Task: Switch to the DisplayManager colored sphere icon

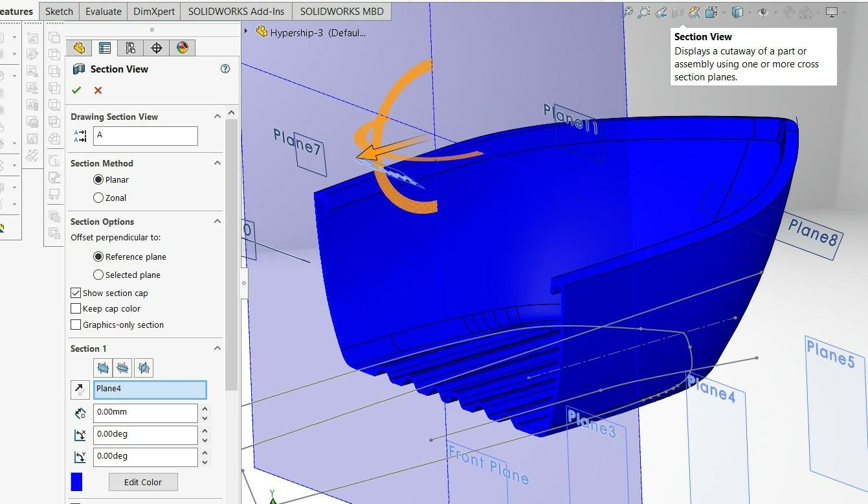Action: (181, 47)
